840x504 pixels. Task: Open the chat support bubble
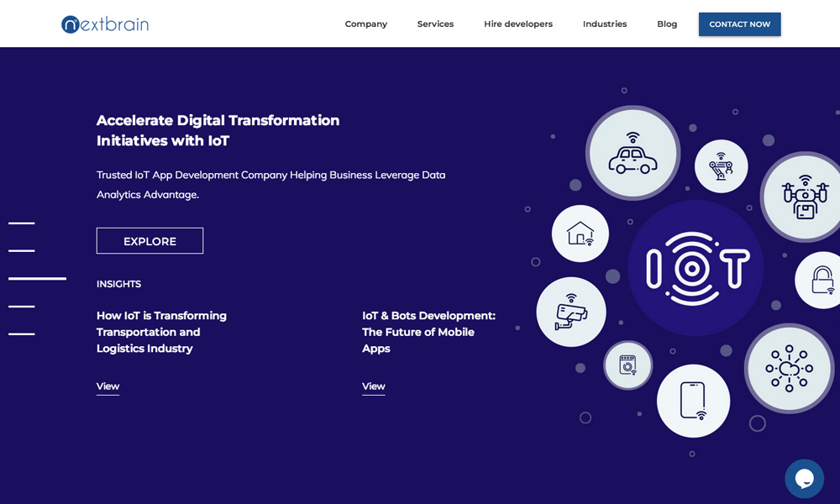pos(804,479)
